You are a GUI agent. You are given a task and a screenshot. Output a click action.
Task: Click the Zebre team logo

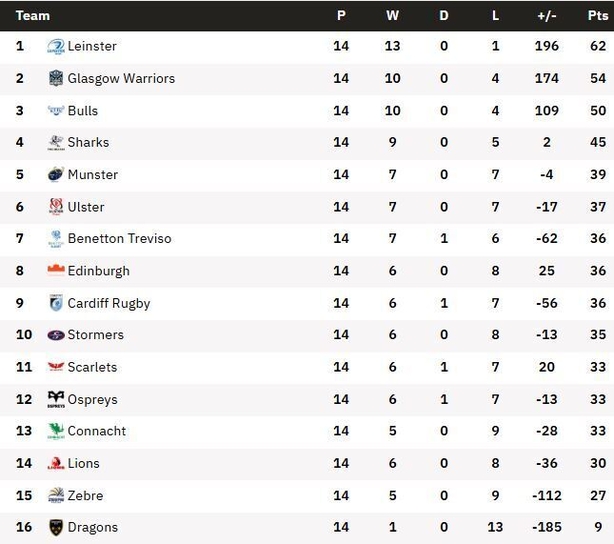pyautogui.click(x=56, y=495)
